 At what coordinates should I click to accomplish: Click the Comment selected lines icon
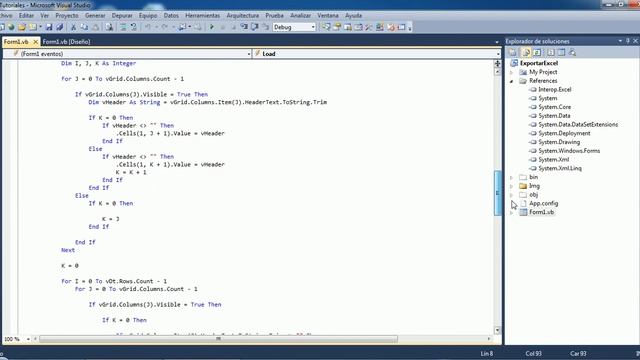pyautogui.click(x=123, y=27)
